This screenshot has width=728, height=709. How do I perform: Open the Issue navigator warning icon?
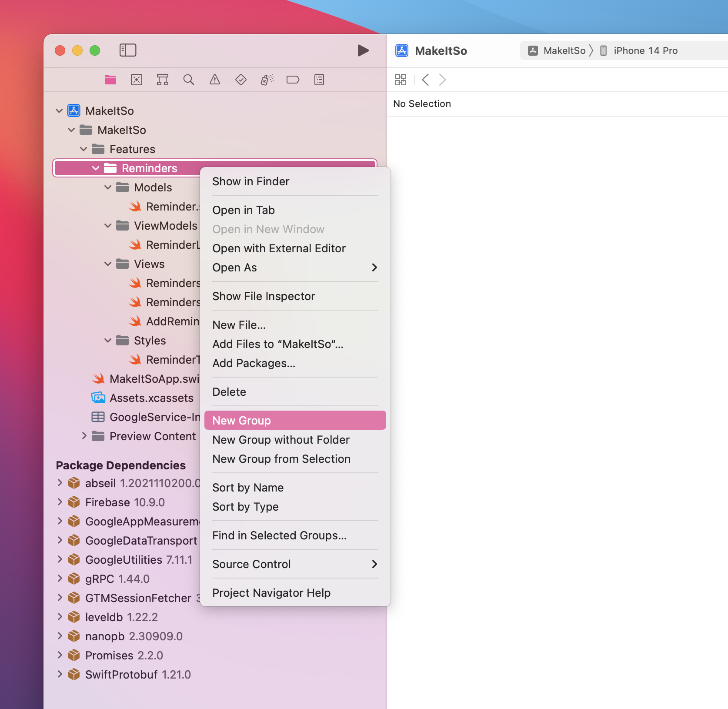click(x=215, y=80)
